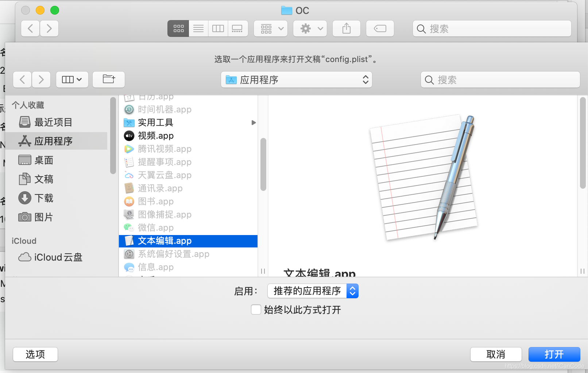The image size is (588, 373).
Task: Click the dialog search field
Action: [x=500, y=80]
